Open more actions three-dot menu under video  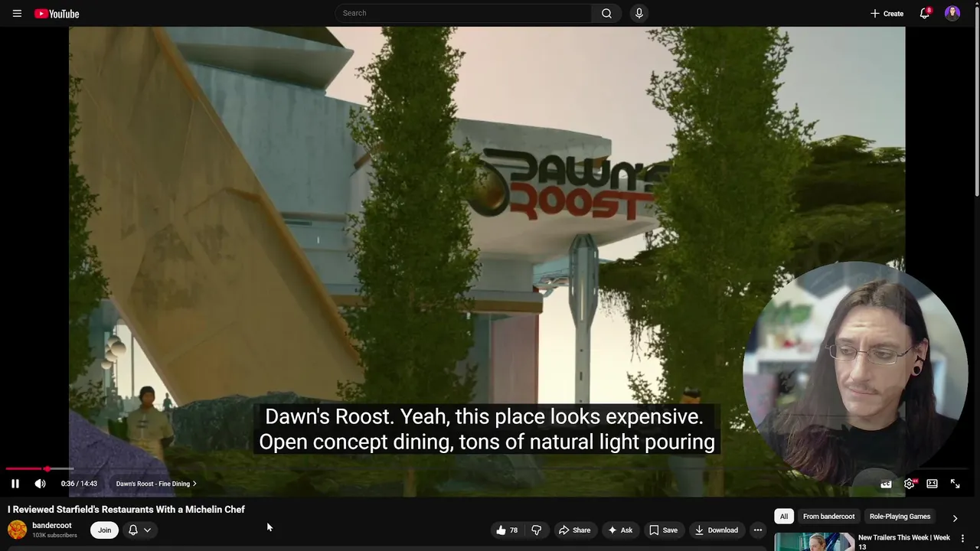(x=758, y=530)
